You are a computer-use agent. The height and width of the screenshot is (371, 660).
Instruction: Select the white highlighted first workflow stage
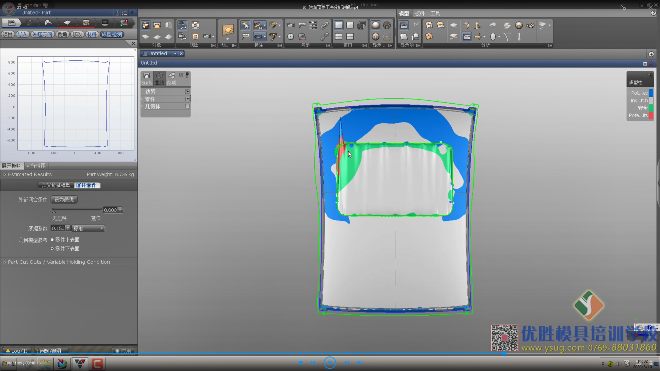click(11, 23)
